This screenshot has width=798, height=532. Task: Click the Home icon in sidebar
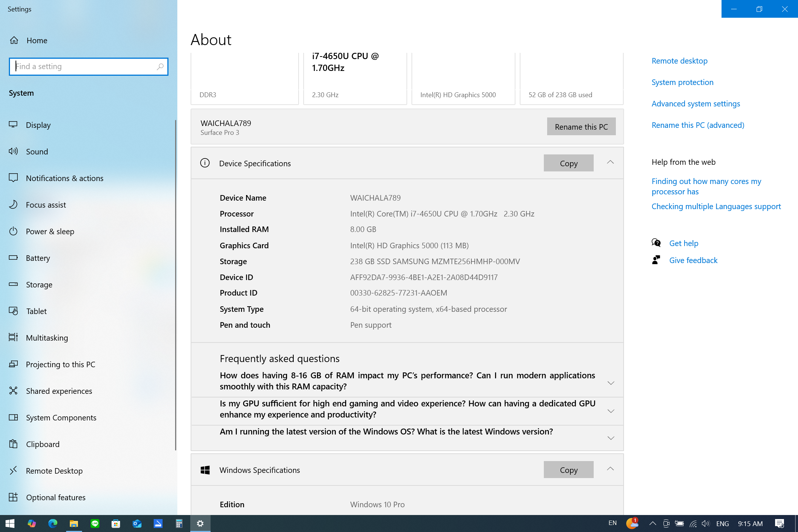(14, 40)
